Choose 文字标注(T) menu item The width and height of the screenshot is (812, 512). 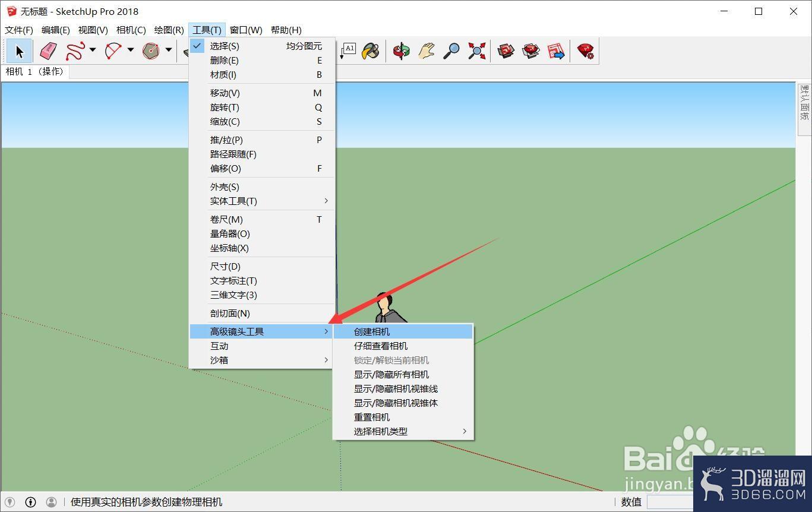262,280
